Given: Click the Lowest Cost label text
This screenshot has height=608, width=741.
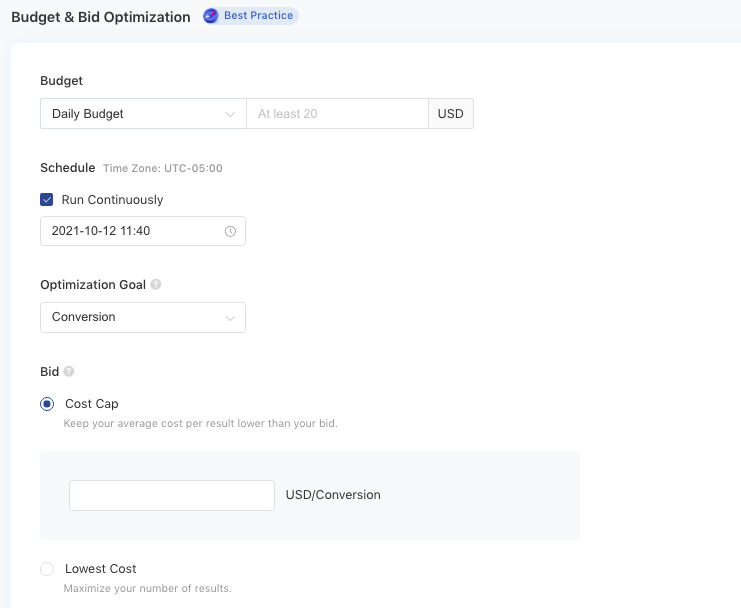Looking at the screenshot, I should pos(101,569).
